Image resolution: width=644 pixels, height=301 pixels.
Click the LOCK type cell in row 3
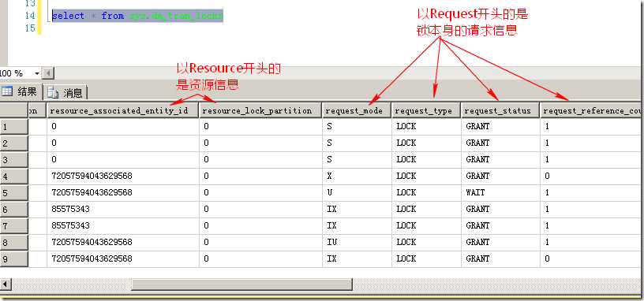tap(426, 159)
